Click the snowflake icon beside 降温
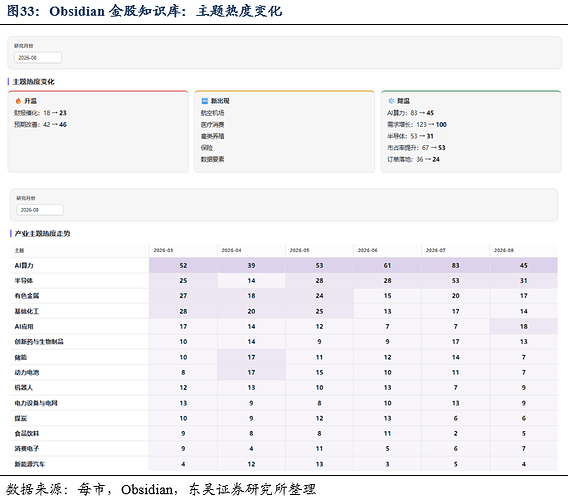 (x=391, y=101)
